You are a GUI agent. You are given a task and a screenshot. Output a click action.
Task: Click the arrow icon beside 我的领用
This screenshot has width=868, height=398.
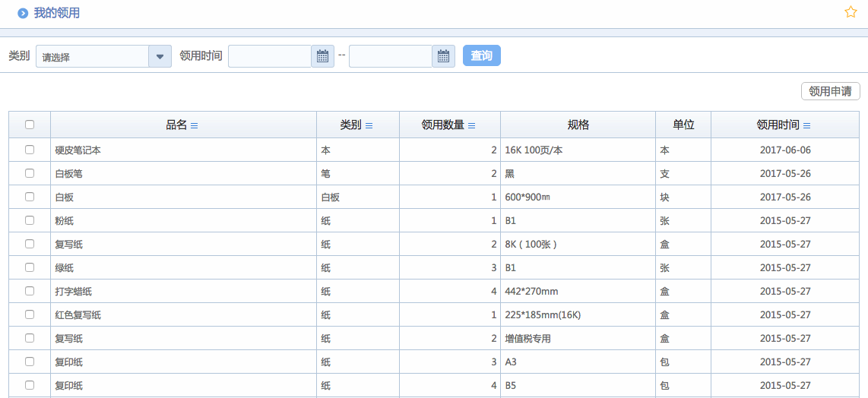23,13
